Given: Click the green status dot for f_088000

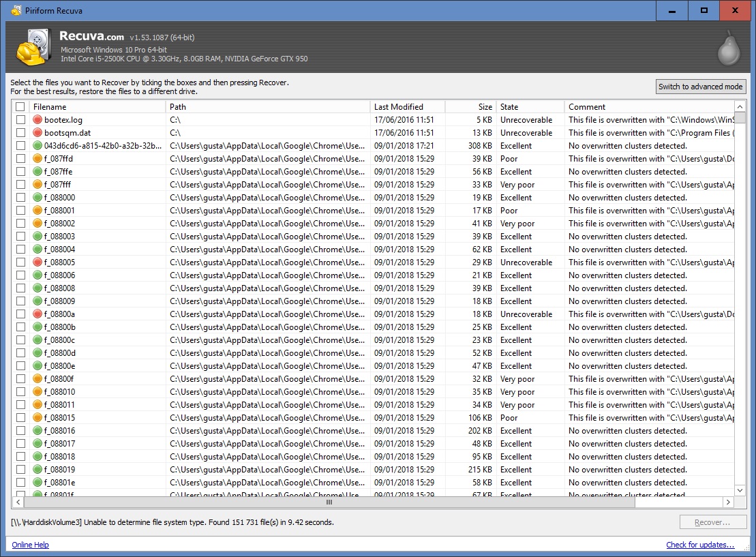Looking at the screenshot, I should click(37, 197).
